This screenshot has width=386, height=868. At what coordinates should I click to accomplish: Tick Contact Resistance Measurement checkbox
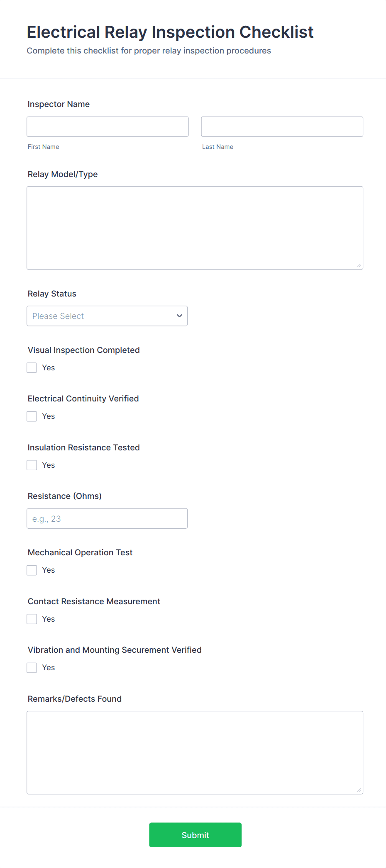point(32,619)
